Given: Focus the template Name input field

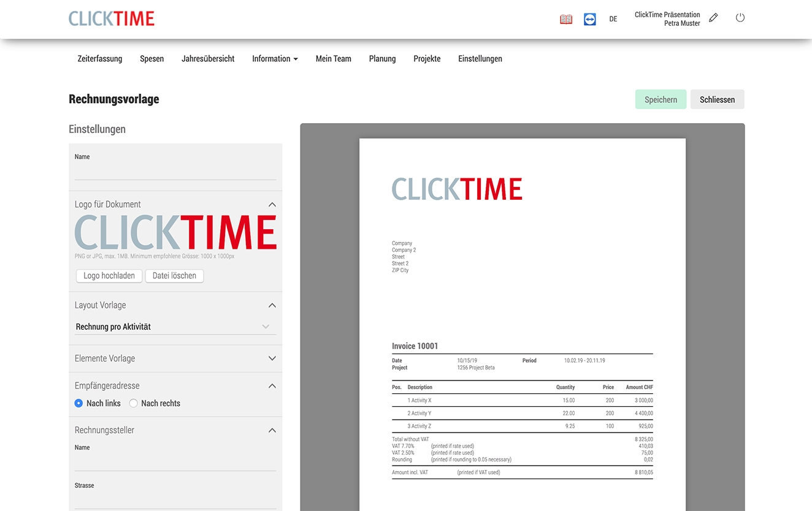Looking at the screenshot, I should coord(175,172).
